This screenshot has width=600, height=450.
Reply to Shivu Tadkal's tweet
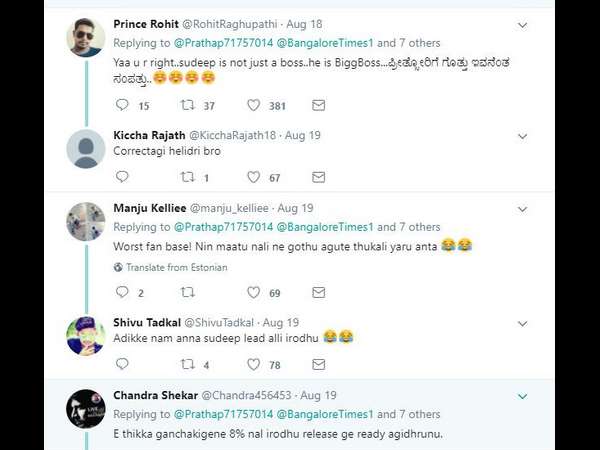pos(122,365)
